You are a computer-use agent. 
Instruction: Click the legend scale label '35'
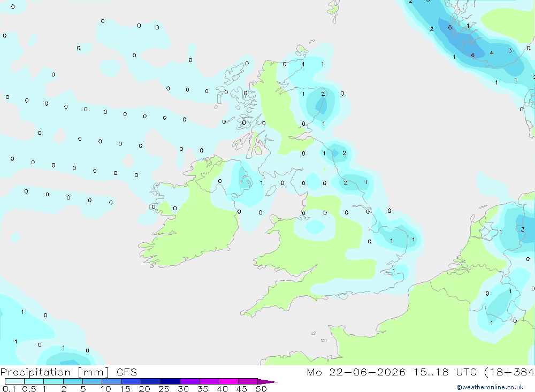click(x=203, y=389)
